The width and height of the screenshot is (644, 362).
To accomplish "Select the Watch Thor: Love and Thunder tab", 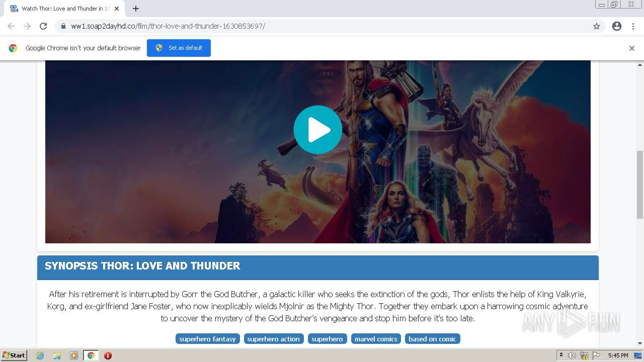I will [x=64, y=9].
